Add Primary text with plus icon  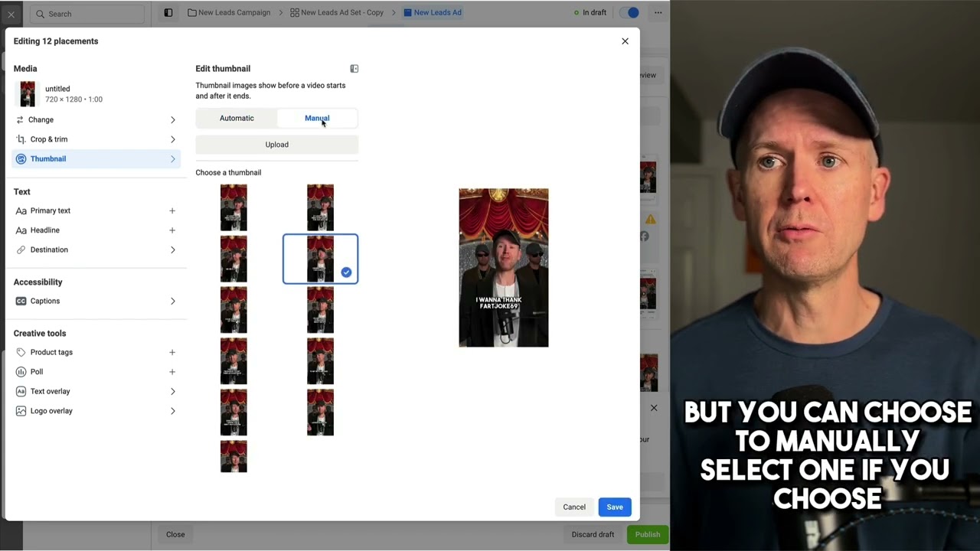coord(172,210)
